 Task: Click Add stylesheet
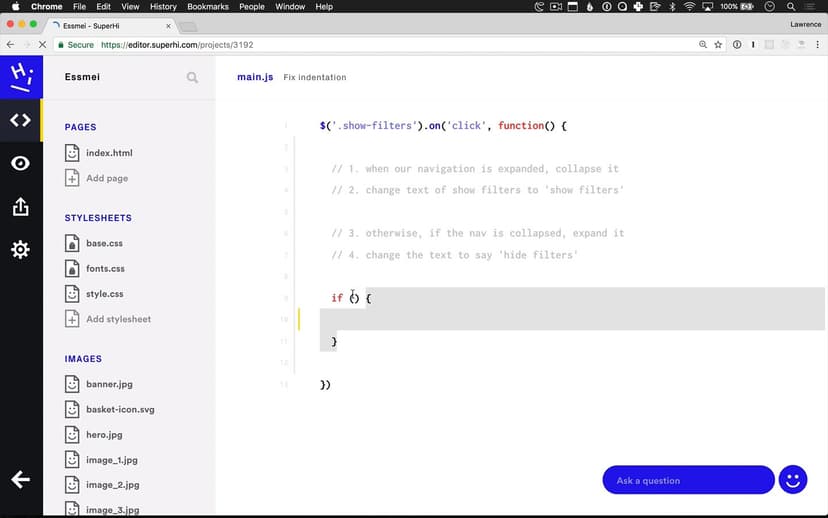118,319
